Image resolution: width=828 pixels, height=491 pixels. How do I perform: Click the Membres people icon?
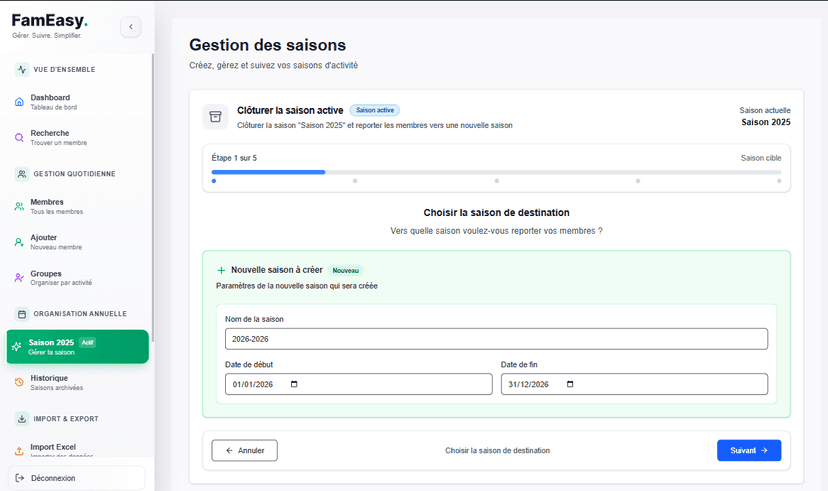pyautogui.click(x=19, y=206)
